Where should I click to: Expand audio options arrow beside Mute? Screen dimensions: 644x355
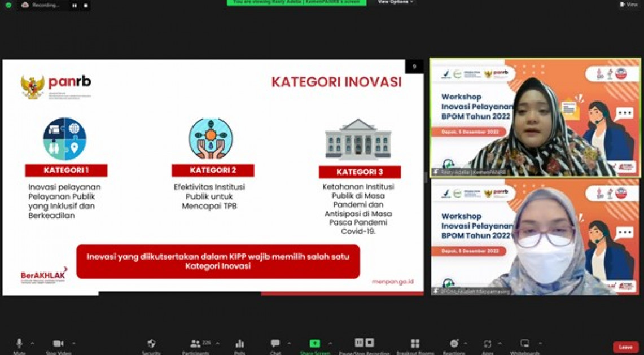pyautogui.click(x=32, y=343)
